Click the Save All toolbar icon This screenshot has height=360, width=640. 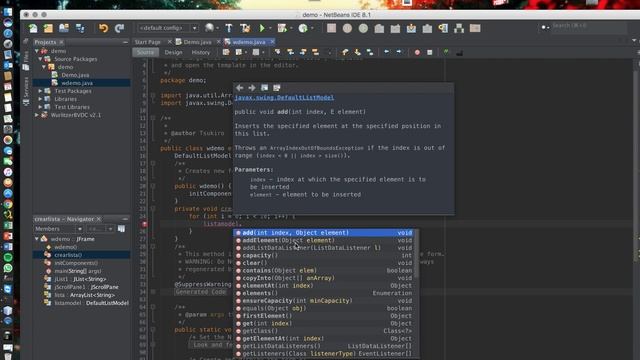click(x=80, y=28)
